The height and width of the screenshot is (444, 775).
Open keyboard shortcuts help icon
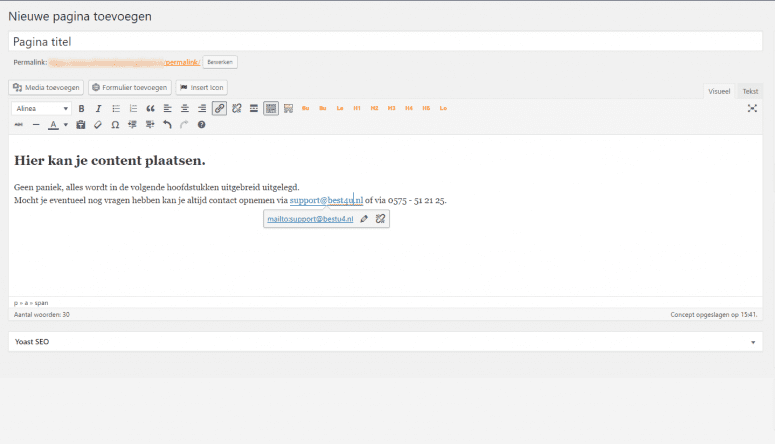pos(201,125)
